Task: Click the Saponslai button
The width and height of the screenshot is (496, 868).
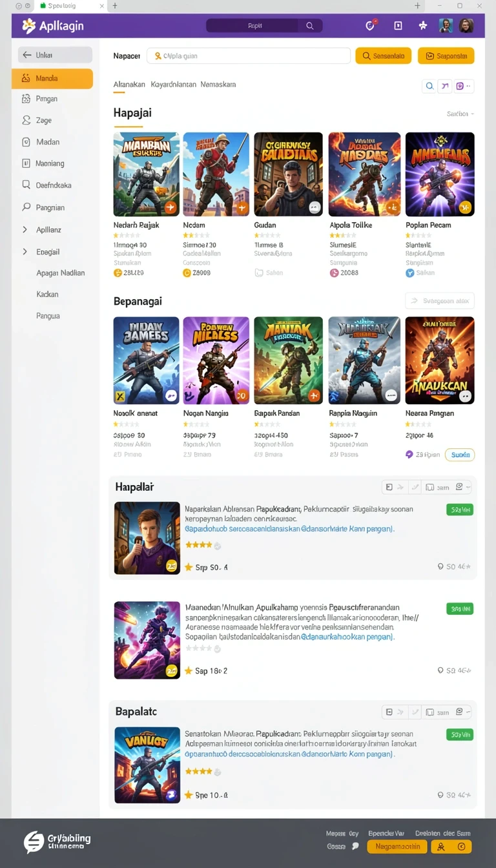Action: pyautogui.click(x=446, y=56)
